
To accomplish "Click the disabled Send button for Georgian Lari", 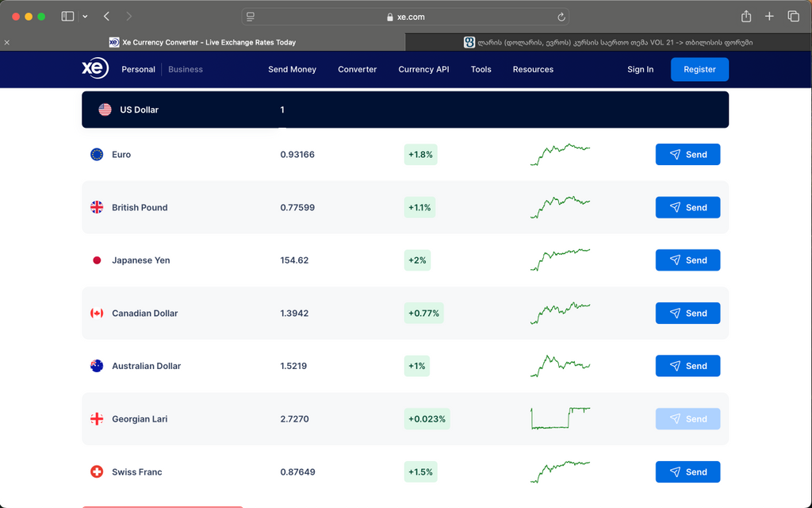I will (688, 419).
